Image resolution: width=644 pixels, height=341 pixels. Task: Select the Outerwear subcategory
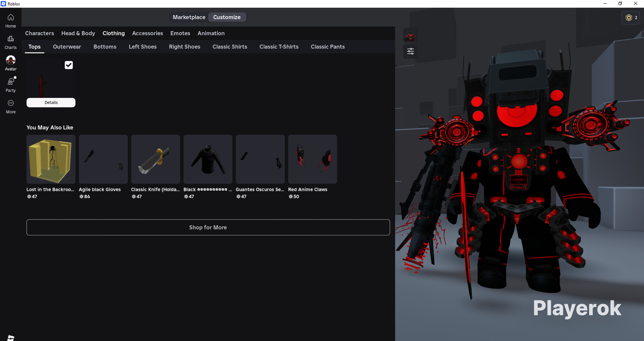[67, 47]
